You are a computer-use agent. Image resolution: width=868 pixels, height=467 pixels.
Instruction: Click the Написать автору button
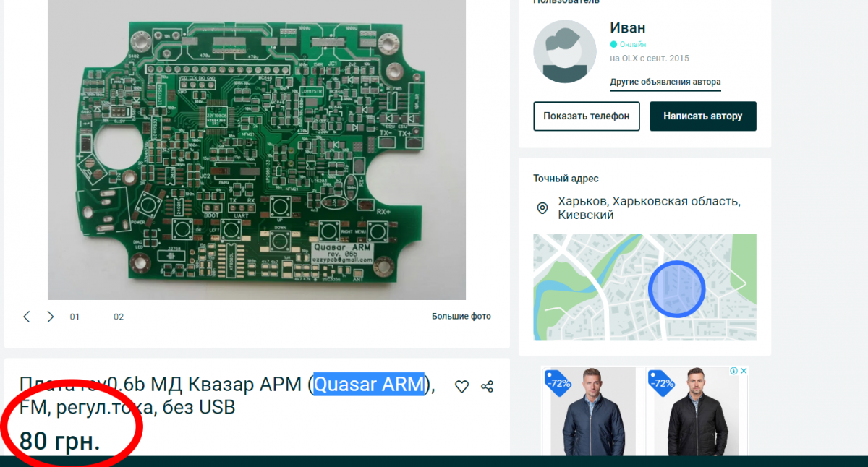[x=703, y=116]
